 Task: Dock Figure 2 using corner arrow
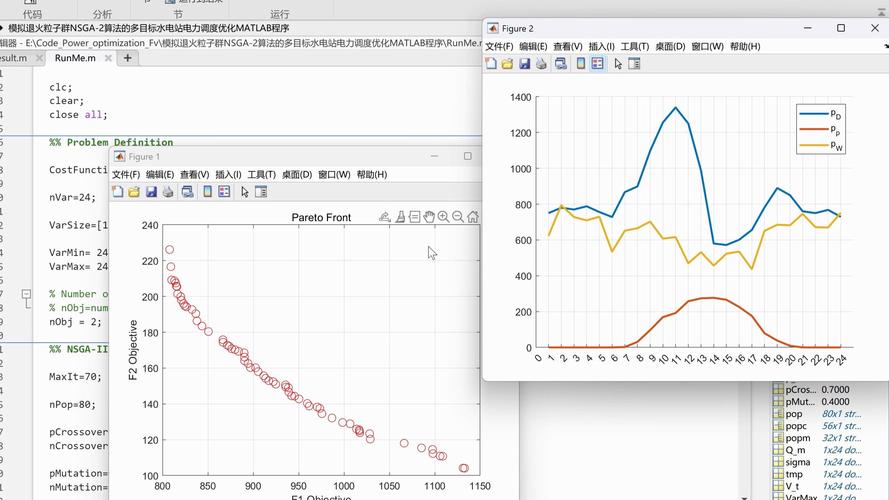[886, 46]
